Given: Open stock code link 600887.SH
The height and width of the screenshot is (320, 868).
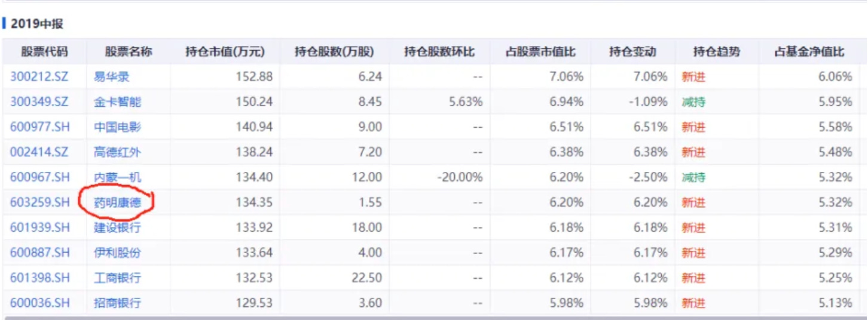Looking at the screenshot, I should coord(39,253).
